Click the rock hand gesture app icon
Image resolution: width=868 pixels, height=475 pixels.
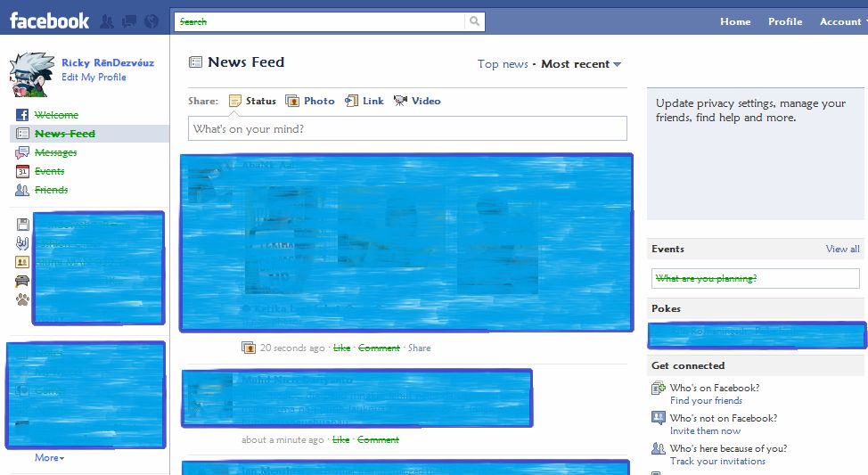22,242
